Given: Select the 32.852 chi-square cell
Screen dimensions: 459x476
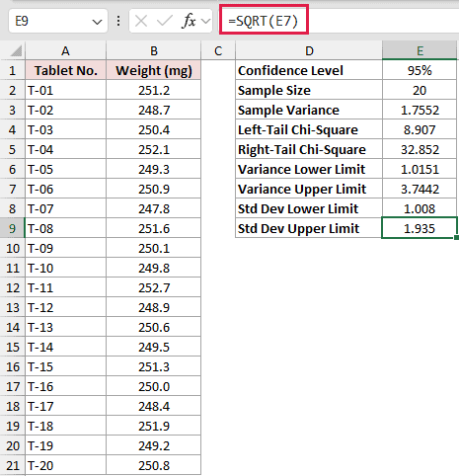Looking at the screenshot, I should (x=420, y=149).
